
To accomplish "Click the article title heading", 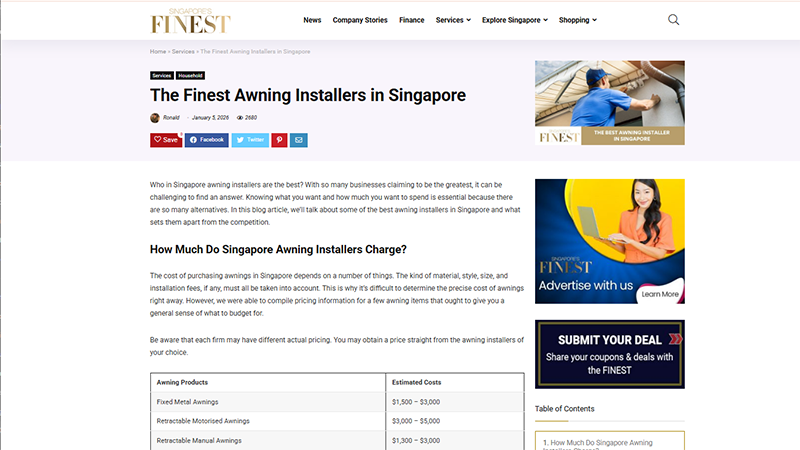I will coord(308,95).
